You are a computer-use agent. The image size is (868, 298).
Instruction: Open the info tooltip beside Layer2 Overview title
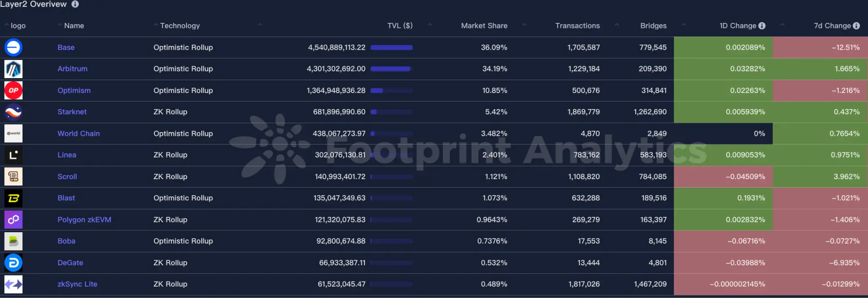tap(75, 4)
